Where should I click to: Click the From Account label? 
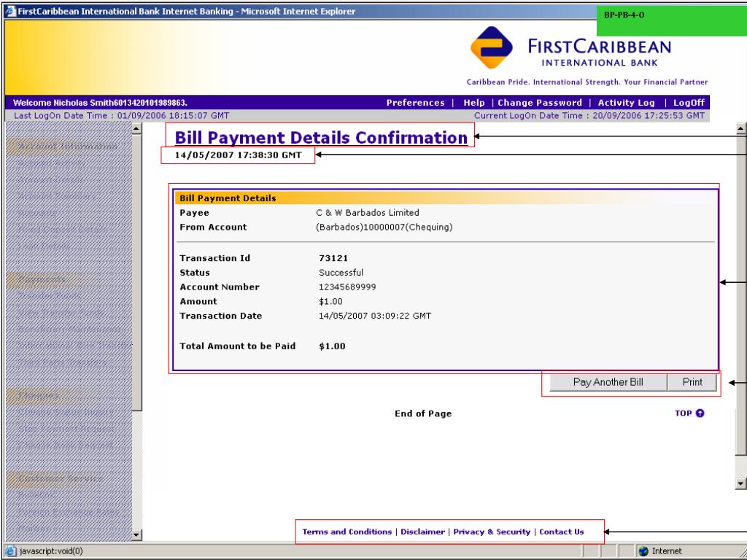[x=213, y=227]
